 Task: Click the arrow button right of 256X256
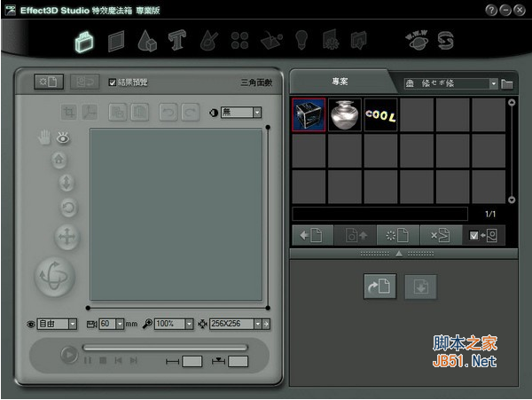(266, 324)
